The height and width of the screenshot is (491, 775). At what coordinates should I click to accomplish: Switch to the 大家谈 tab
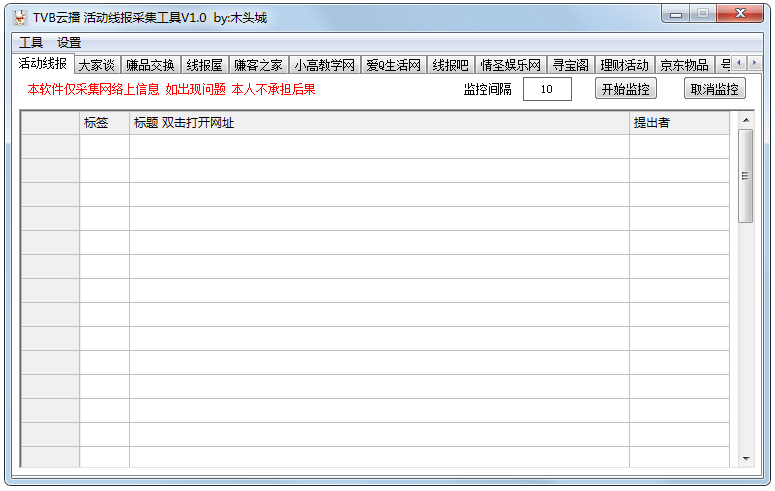point(97,65)
